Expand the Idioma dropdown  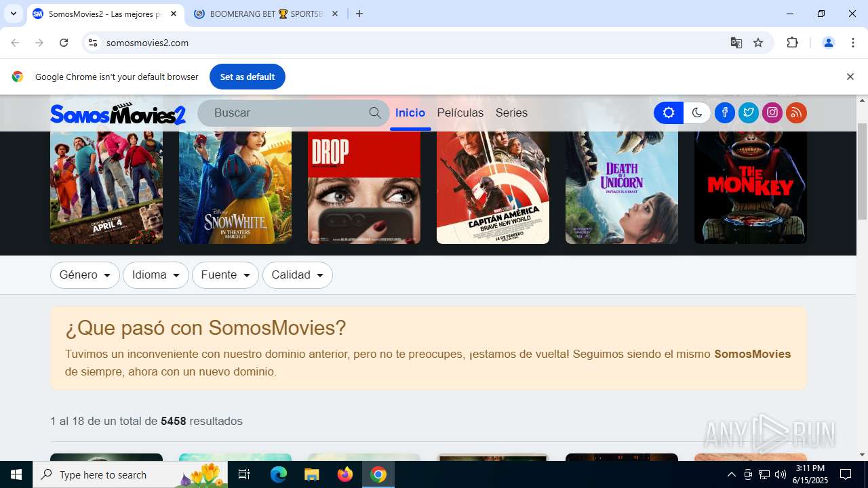click(156, 275)
